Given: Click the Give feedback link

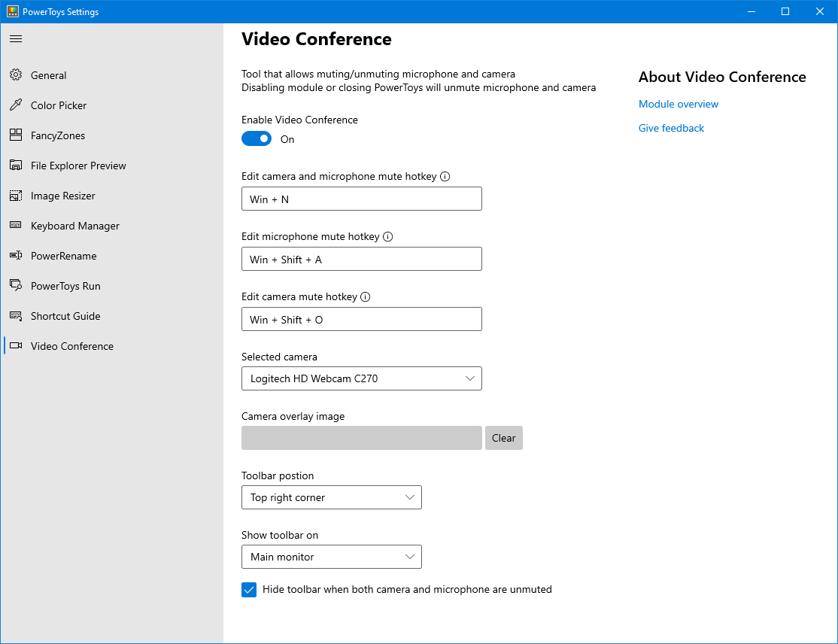Looking at the screenshot, I should 671,128.
